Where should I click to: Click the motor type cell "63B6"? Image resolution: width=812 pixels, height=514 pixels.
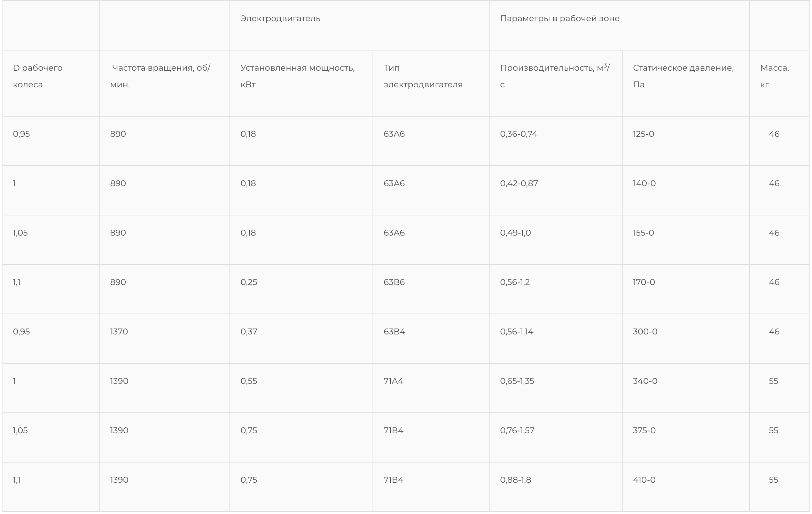point(394,282)
